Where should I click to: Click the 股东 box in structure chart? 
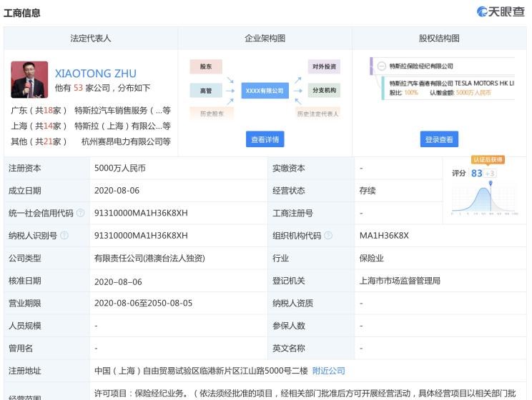tap(206, 67)
